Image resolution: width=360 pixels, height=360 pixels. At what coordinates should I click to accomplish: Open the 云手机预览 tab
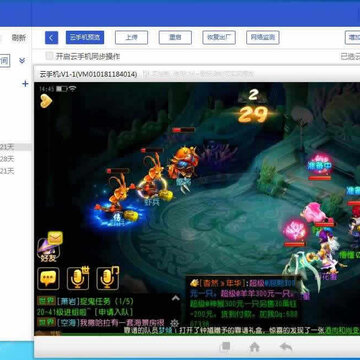tap(85, 38)
